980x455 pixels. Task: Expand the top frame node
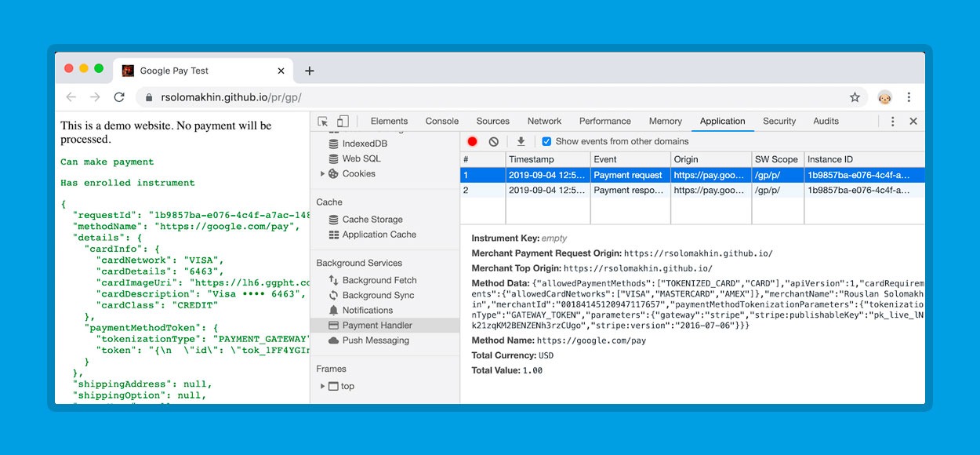coord(322,386)
